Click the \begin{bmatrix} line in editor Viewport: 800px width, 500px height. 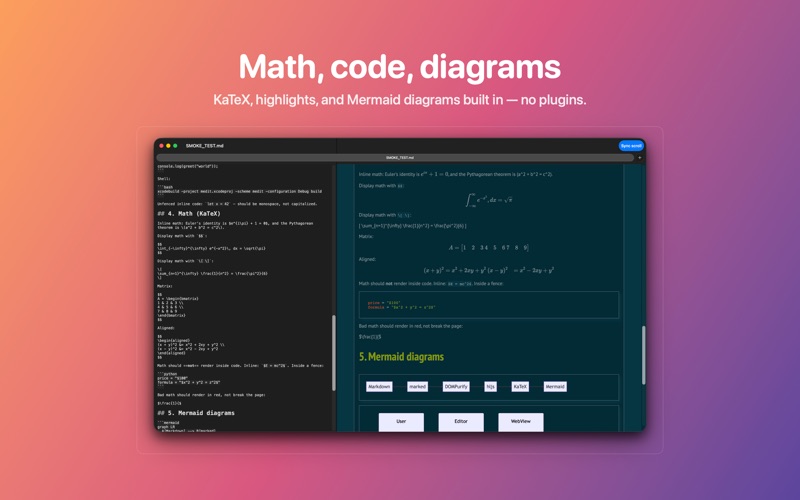(178, 298)
